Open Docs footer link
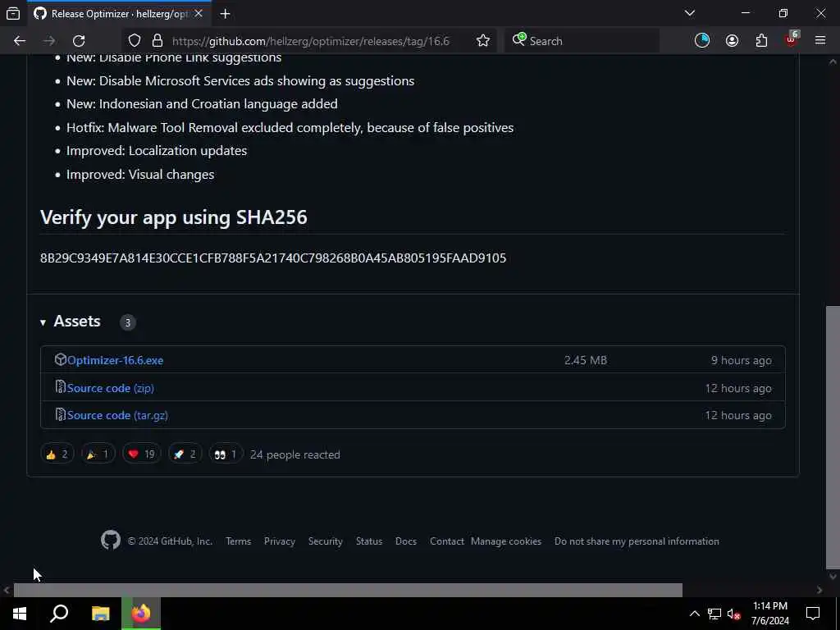Viewport: 840px width, 630px height. coord(405,541)
